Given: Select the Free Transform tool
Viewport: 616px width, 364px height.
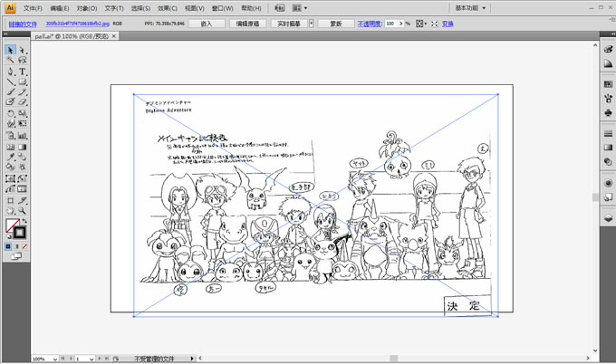Looking at the screenshot, I should pos(23,123).
